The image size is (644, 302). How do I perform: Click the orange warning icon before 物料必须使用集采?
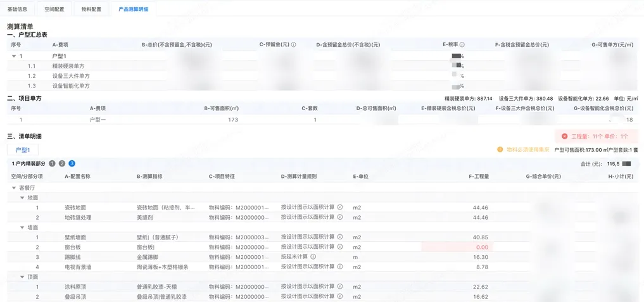pyautogui.click(x=500, y=149)
